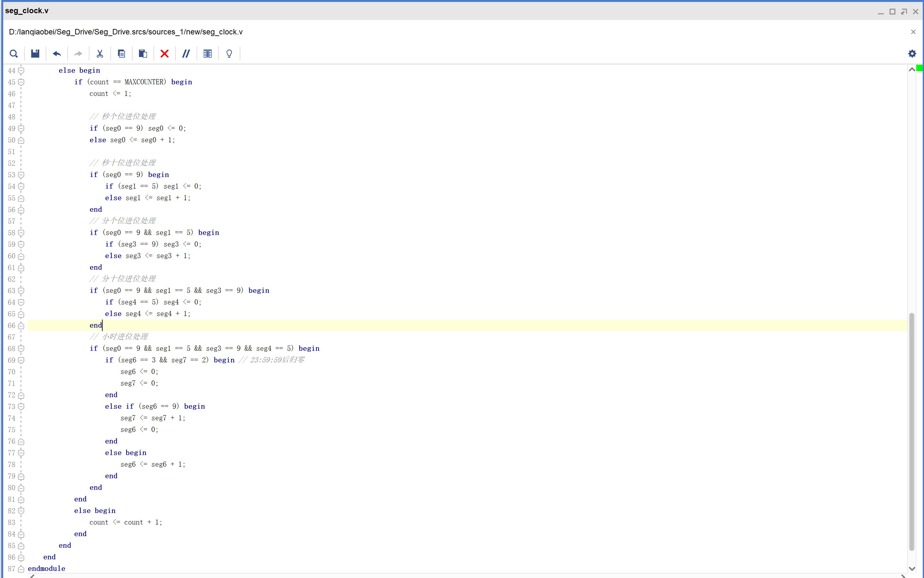Image resolution: width=924 pixels, height=578 pixels.
Task: Save the seg_clock.v file
Action: pos(35,53)
